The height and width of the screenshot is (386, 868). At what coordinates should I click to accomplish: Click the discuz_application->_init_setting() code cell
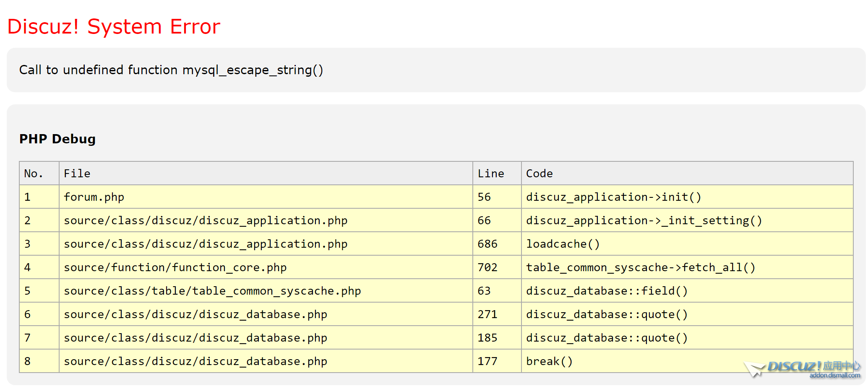[x=644, y=220]
